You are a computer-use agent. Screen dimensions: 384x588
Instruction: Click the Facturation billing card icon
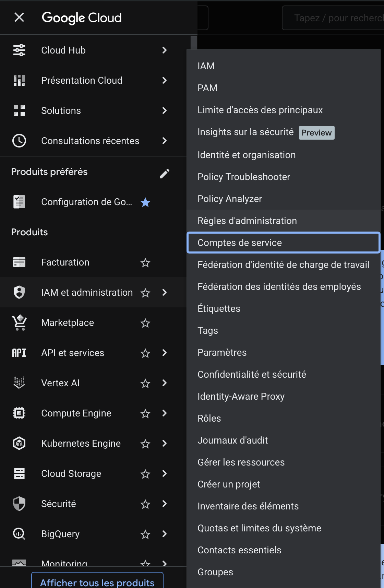pos(19,262)
